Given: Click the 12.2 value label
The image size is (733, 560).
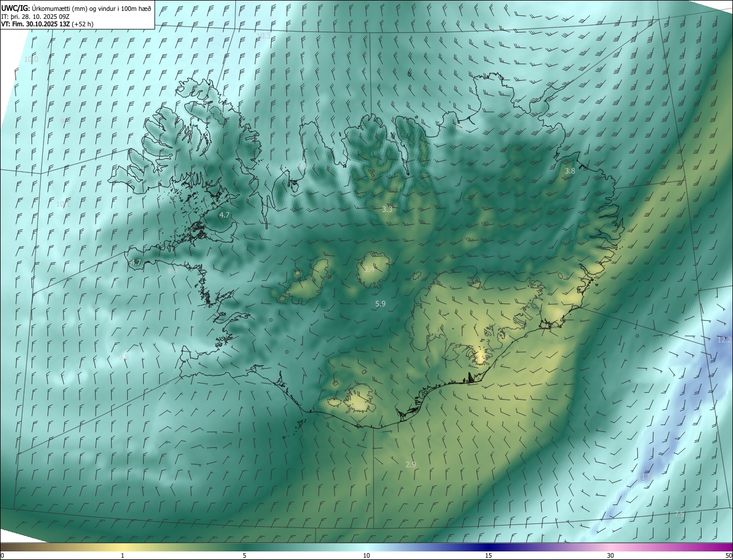Looking at the screenshot, I should [x=724, y=340].
